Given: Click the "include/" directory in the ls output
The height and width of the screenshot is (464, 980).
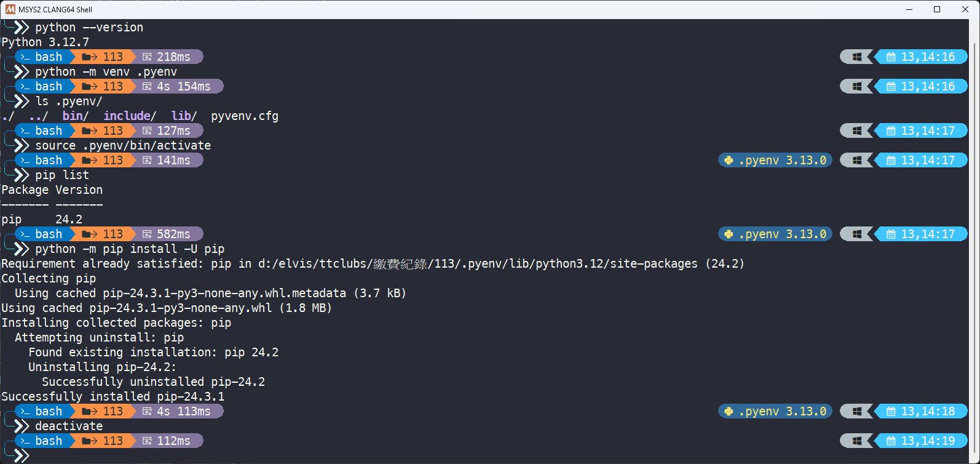Looking at the screenshot, I should 130,116.
